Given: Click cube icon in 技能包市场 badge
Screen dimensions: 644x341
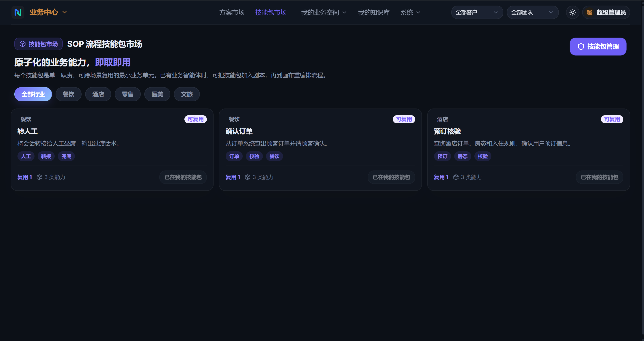Looking at the screenshot, I should coord(23,44).
